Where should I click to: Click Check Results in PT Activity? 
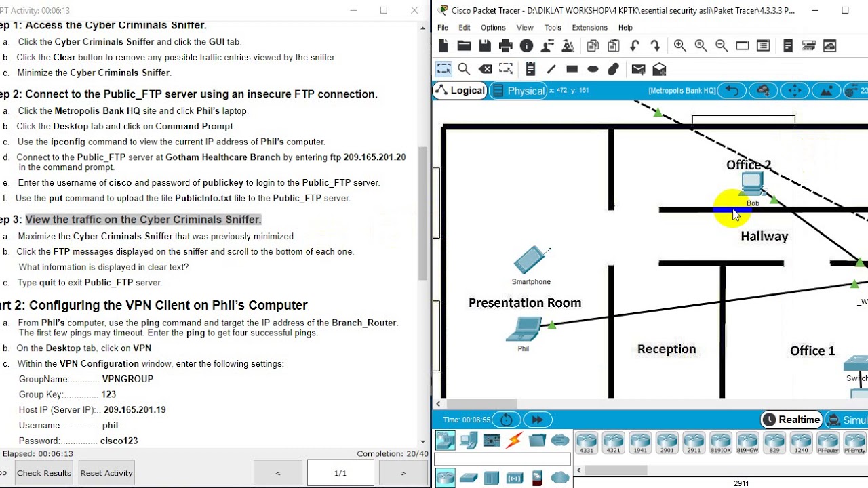click(x=43, y=473)
